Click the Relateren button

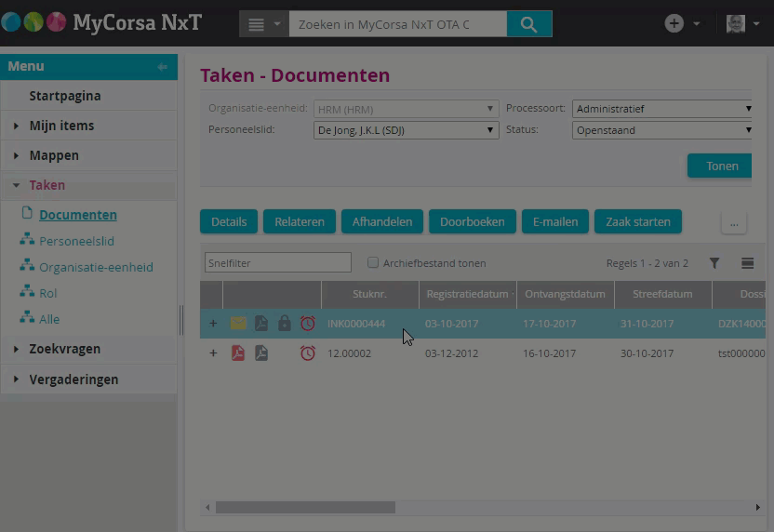click(300, 221)
